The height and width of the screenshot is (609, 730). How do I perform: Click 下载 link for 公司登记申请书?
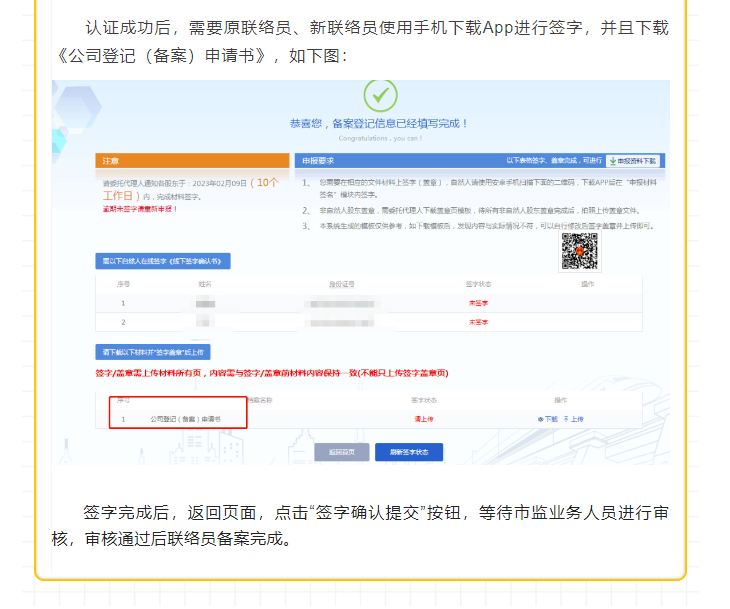[547, 419]
